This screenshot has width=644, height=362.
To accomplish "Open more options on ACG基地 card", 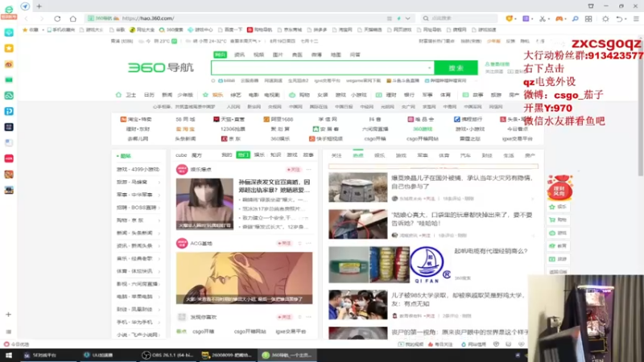I will pyautogui.click(x=309, y=244).
